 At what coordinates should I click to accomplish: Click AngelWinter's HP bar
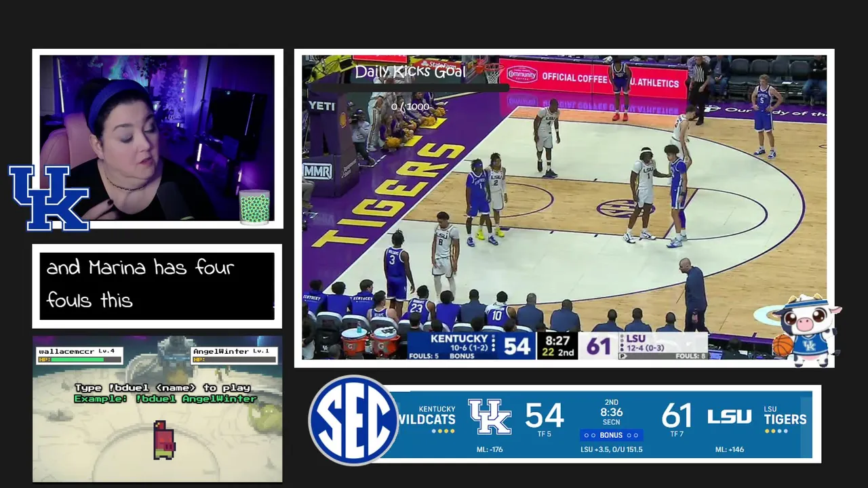(234, 359)
